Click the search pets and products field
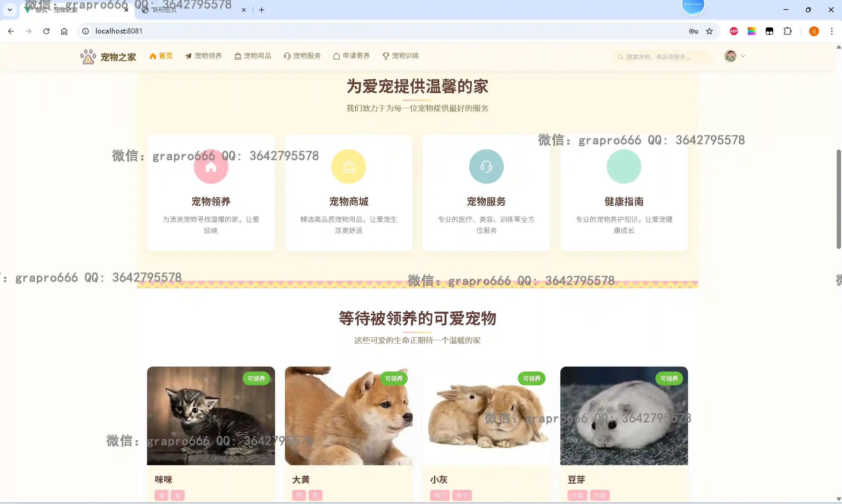 [x=663, y=57]
